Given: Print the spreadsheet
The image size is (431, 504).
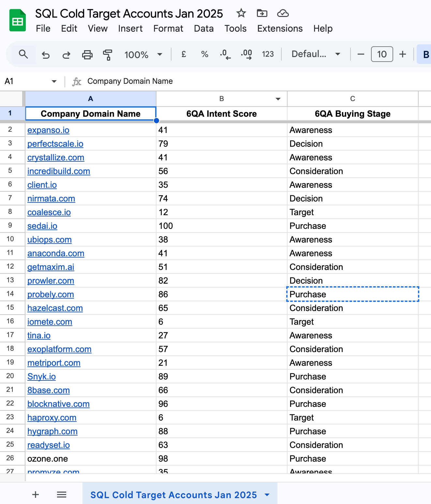Looking at the screenshot, I should (x=87, y=54).
